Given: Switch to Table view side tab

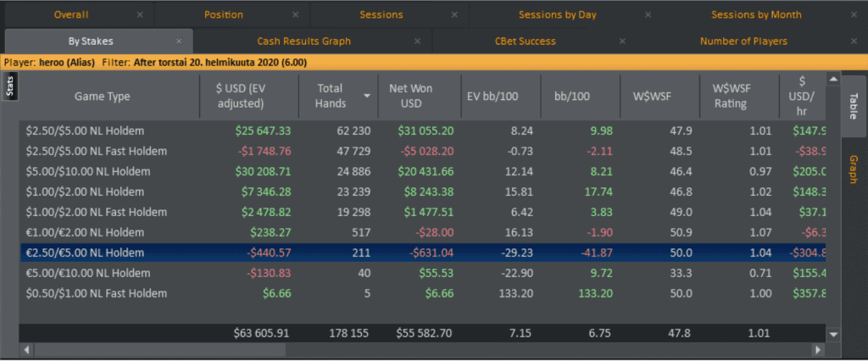Looking at the screenshot, I should tap(854, 104).
